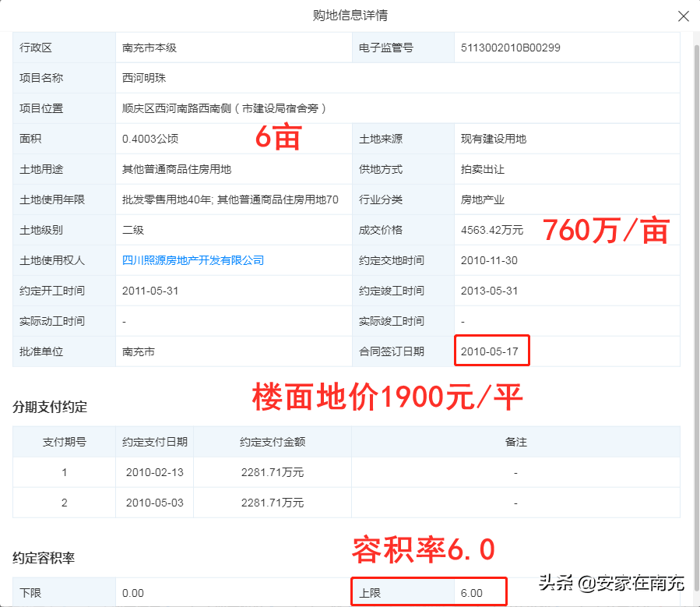This screenshot has width=700, height=607.
Task: Click the approving unit value 南充市
Action: [x=139, y=351]
